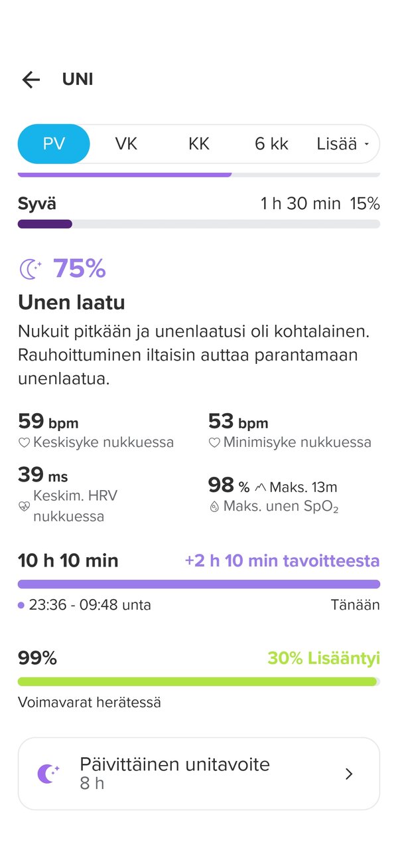The height and width of the screenshot is (868, 398).
Task: Tap heart icon next to Minimisyke nukkuessa
Action: tap(214, 442)
